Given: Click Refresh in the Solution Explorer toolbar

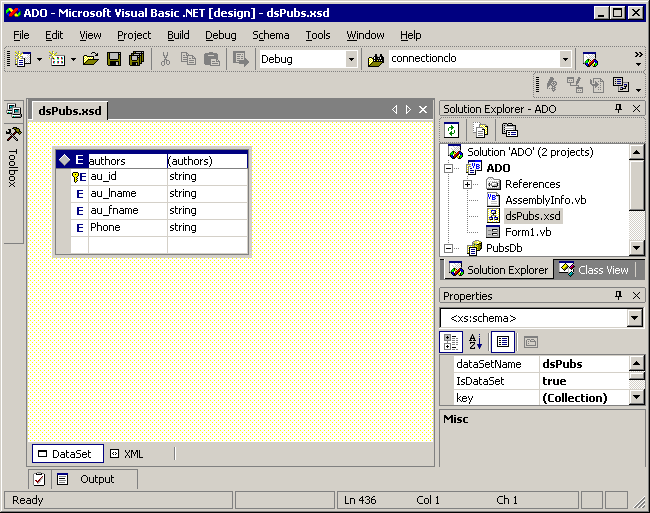Looking at the screenshot, I should (451, 130).
